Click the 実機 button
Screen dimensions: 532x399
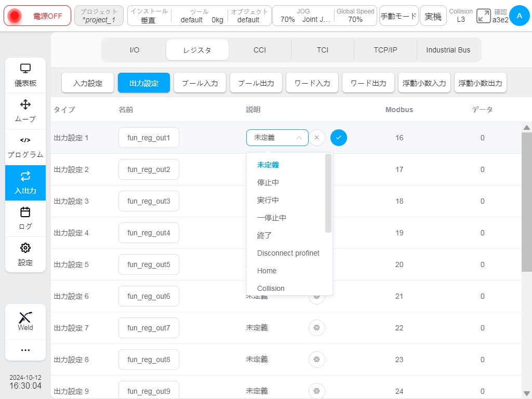433,16
